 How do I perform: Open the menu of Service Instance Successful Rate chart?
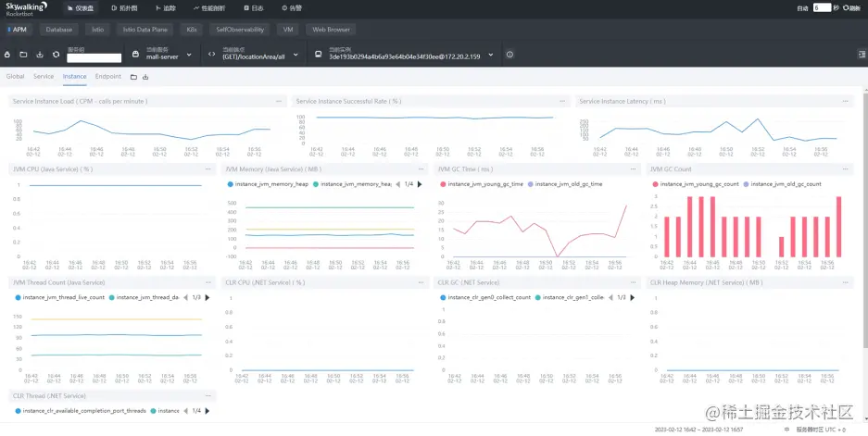pos(562,101)
